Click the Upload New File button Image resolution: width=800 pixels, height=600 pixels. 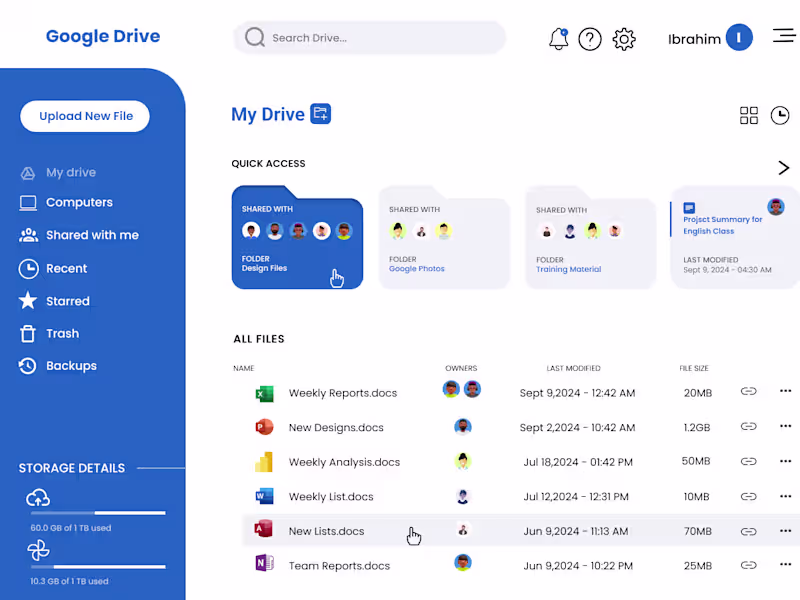pos(85,116)
